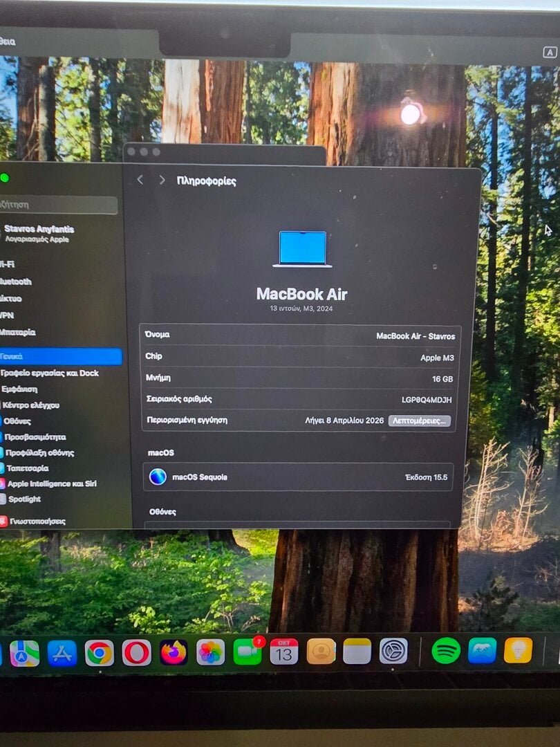
Task: Open the Photos app in the Dock
Action: [x=210, y=652]
